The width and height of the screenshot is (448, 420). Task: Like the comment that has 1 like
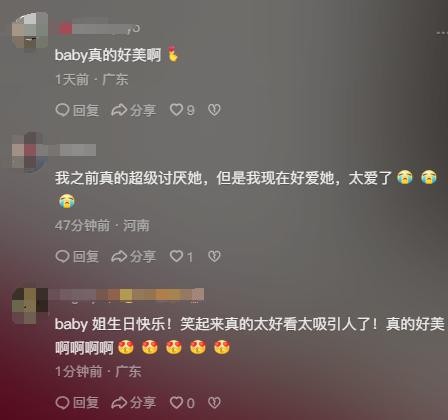coord(181,256)
